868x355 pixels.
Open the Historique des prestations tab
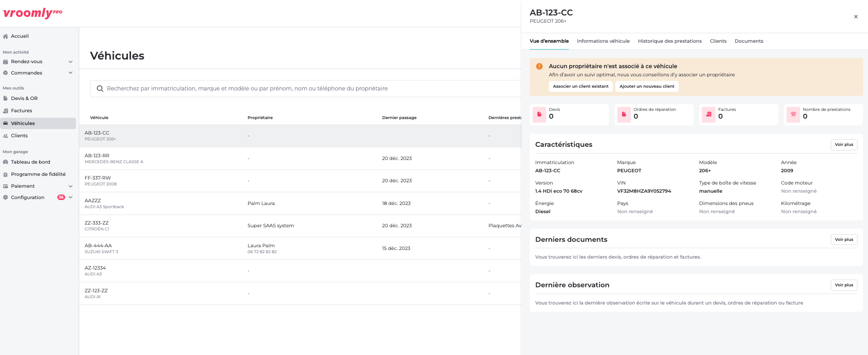670,41
